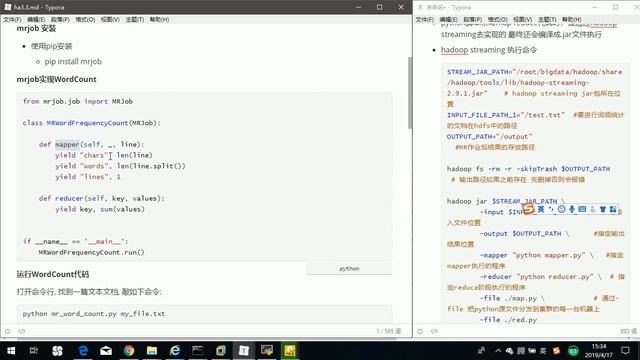Launch Google Chrome from taskbar

coord(129,351)
